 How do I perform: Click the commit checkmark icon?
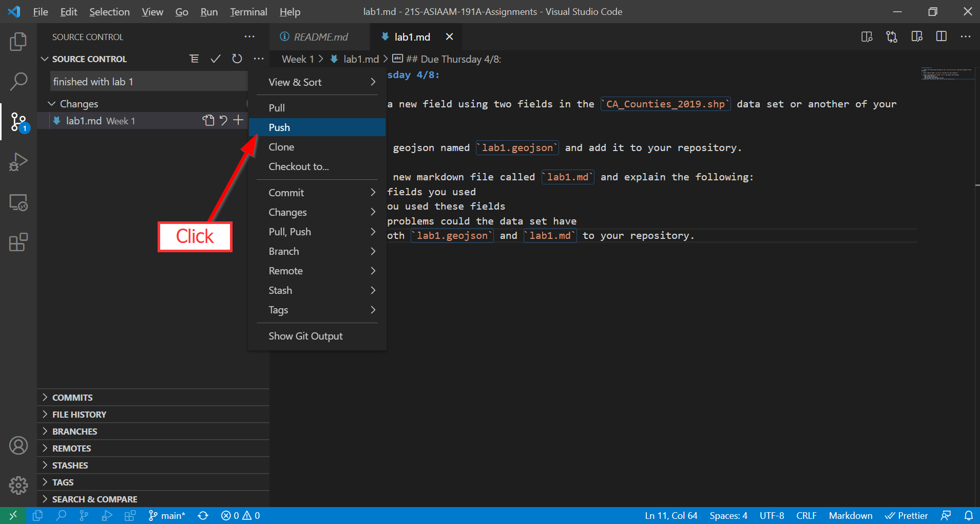(x=216, y=59)
